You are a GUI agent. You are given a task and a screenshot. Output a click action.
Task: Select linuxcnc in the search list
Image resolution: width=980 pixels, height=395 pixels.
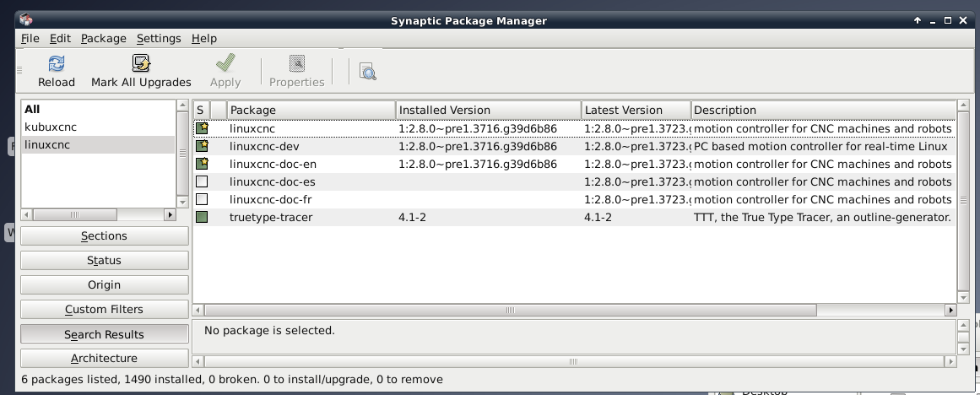point(98,144)
